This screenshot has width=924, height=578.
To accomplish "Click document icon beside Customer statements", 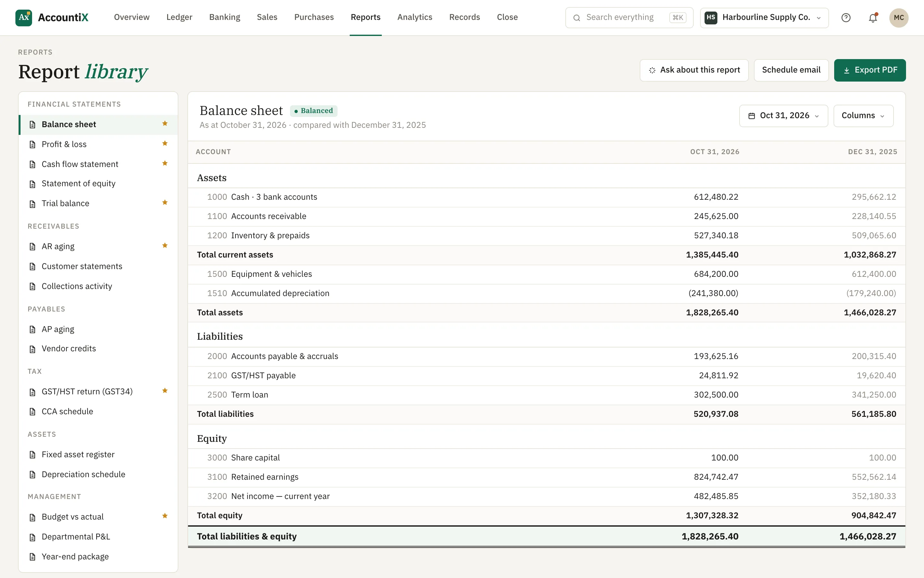I will coord(32,267).
